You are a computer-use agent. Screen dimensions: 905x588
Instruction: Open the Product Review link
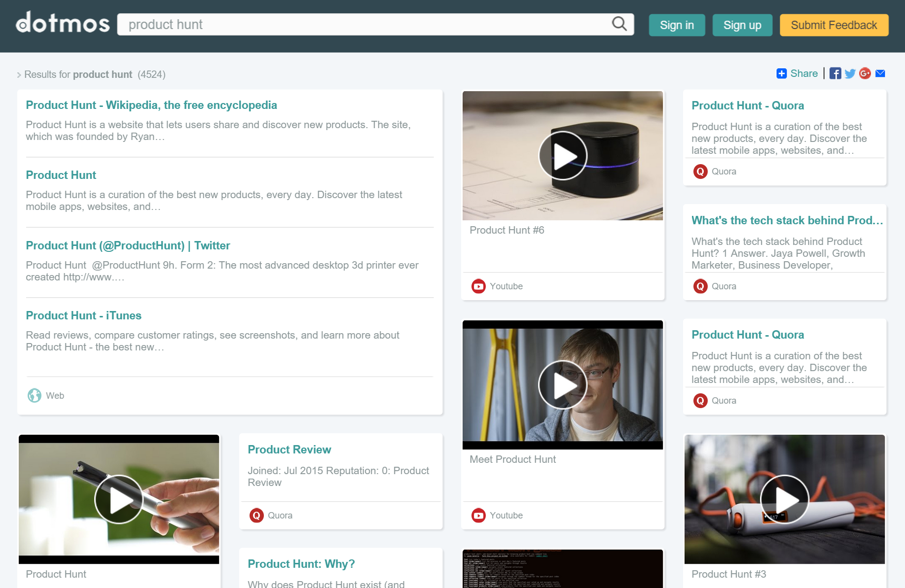click(289, 450)
